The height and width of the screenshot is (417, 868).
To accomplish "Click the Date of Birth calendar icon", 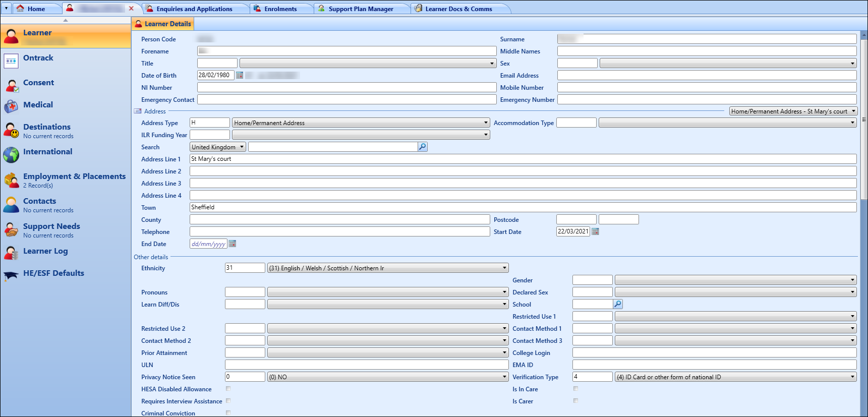I will pyautogui.click(x=240, y=75).
